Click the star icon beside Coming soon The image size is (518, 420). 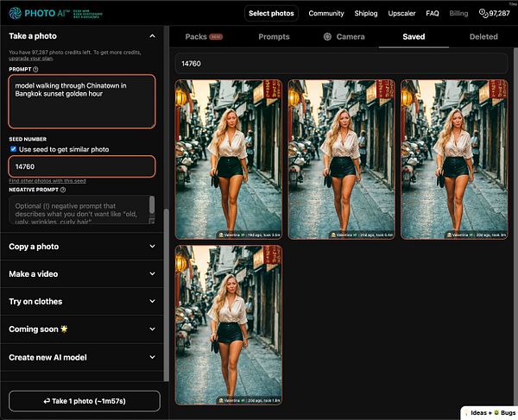pos(64,329)
